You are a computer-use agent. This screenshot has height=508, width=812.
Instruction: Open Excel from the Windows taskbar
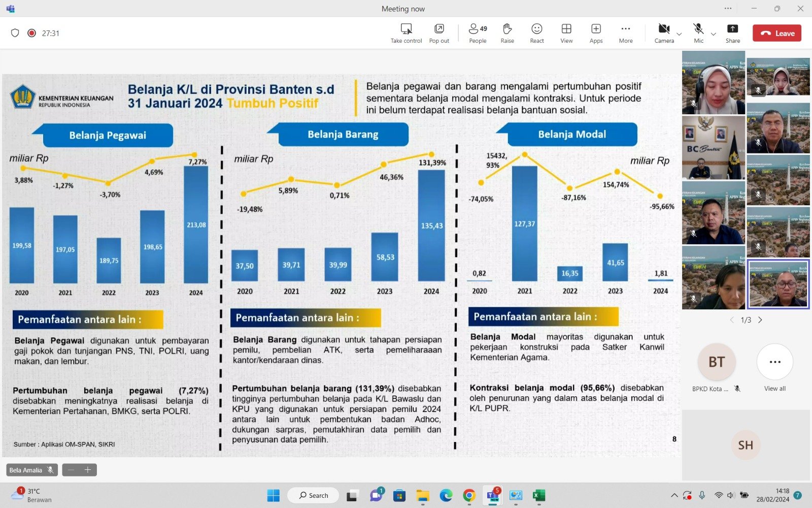pyautogui.click(x=538, y=495)
